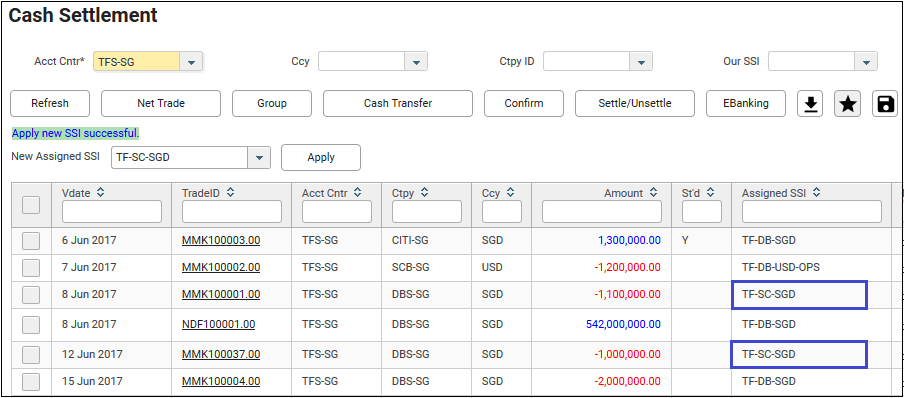Click amount 1,300,000.00
Image resolution: width=904 pixels, height=398 pixels.
click(630, 241)
